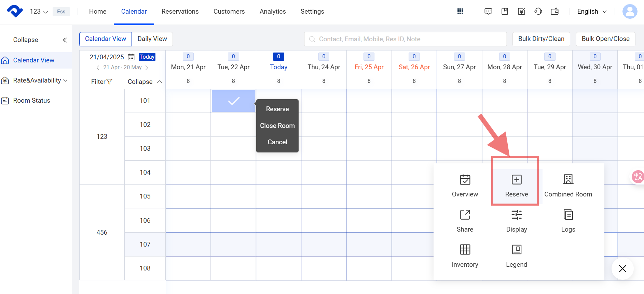Image resolution: width=644 pixels, height=294 pixels.
Task: Switch to Daily View
Action: 152,39
